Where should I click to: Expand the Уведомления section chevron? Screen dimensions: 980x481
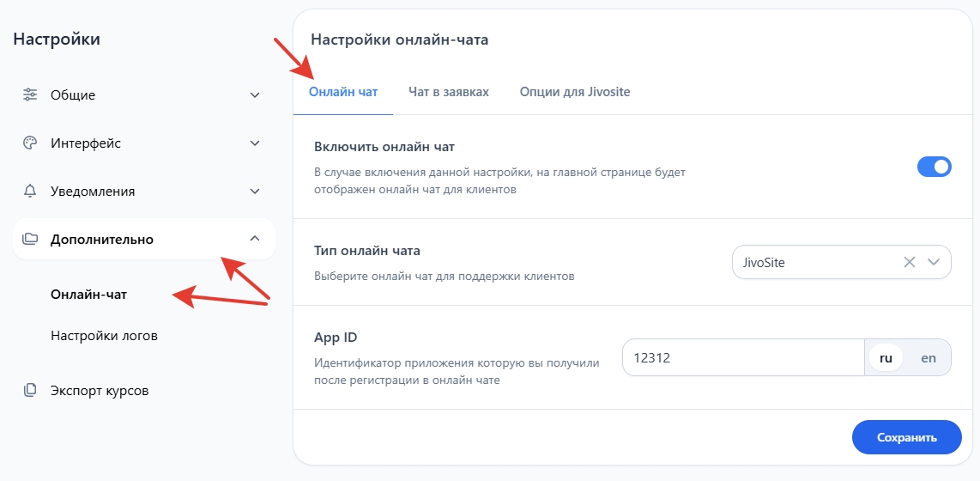coord(254,191)
